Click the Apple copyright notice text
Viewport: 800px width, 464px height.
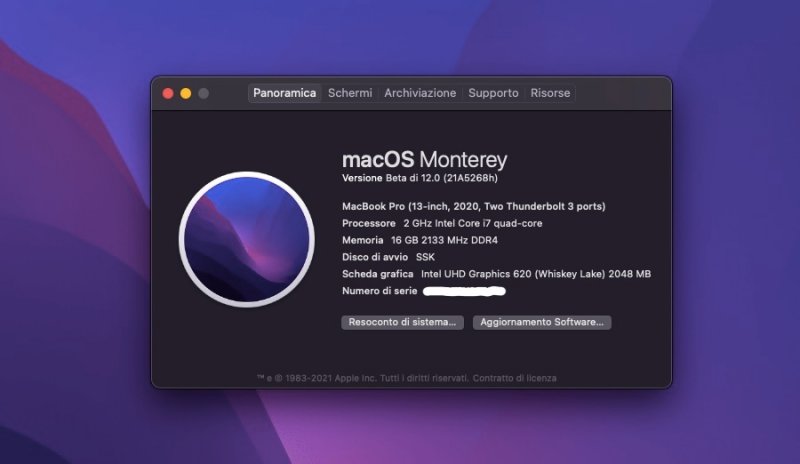[362, 378]
